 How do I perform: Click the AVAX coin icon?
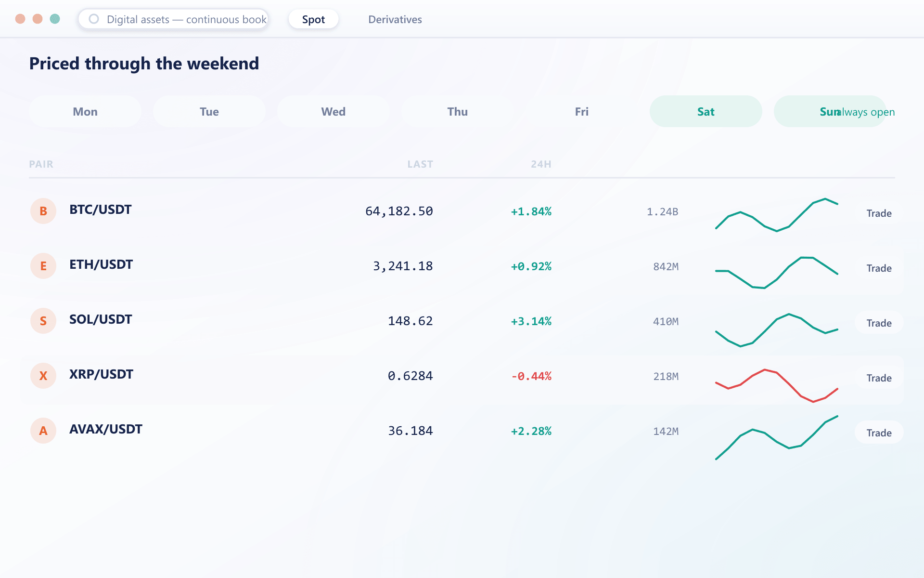point(43,431)
